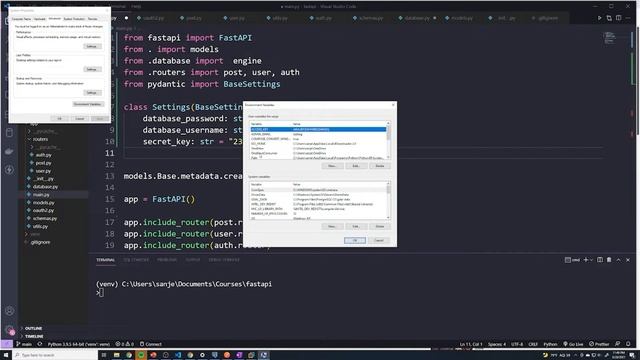This screenshot has width=640, height=360.
Task: Click Python language mode in status bar
Action: click(x=550, y=344)
